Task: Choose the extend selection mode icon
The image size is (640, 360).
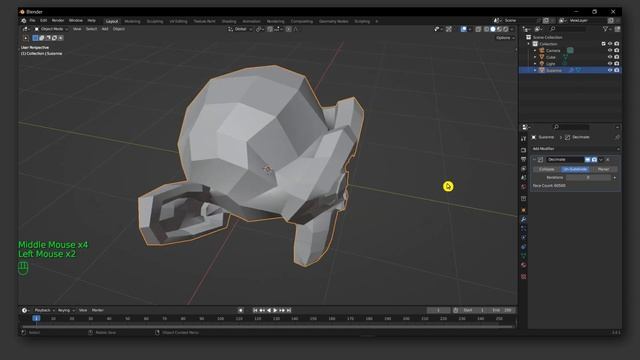Action: click(42, 38)
